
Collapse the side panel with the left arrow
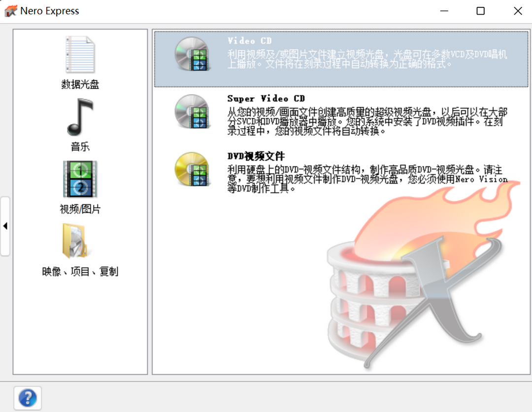pyautogui.click(x=5, y=226)
